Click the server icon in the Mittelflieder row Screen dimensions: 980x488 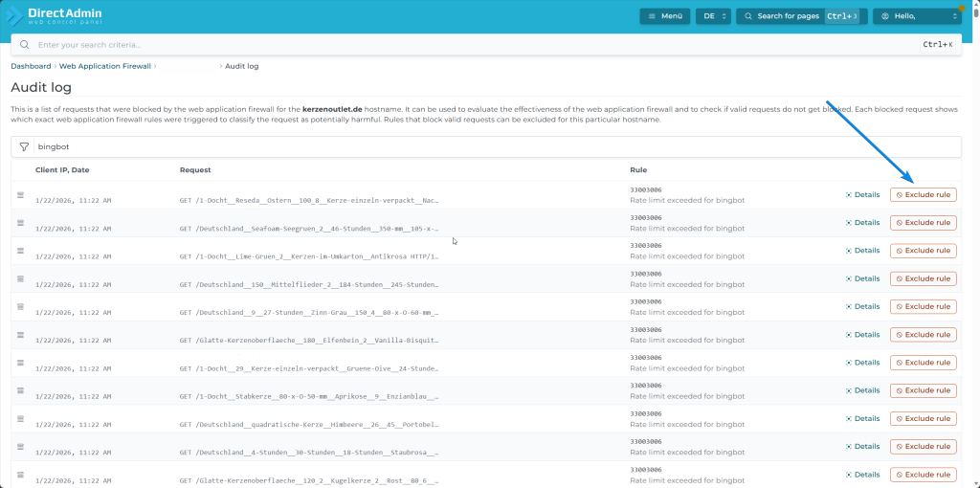point(19,278)
